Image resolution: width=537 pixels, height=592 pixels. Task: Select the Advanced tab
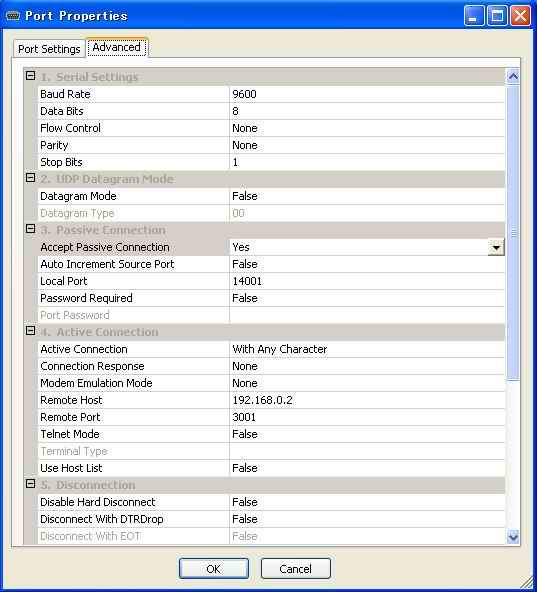[117, 48]
